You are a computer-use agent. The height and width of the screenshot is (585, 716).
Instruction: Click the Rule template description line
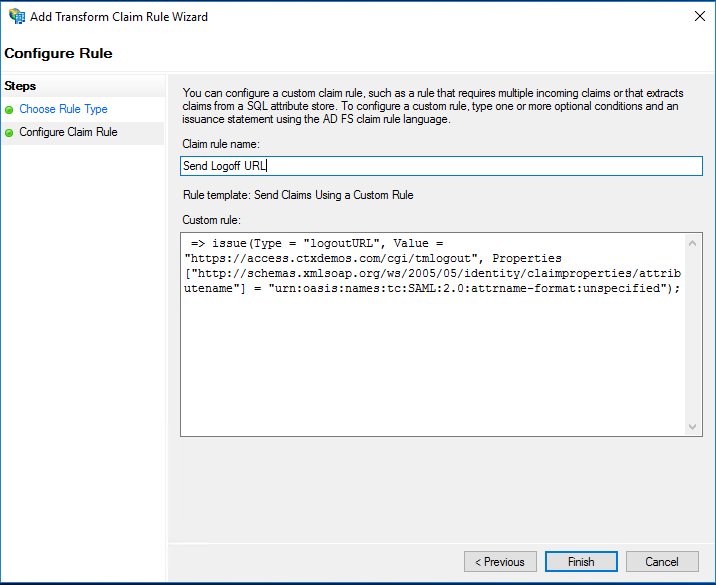tap(297, 195)
